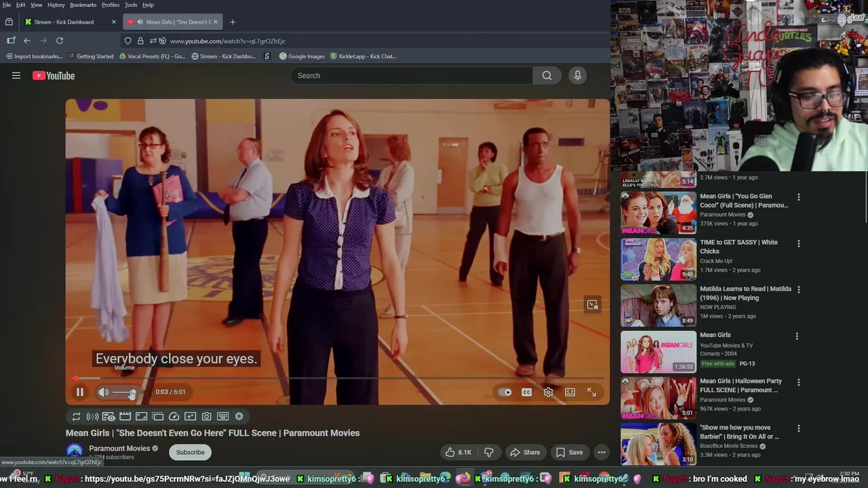
Task: Open the File menu
Action: (7, 5)
